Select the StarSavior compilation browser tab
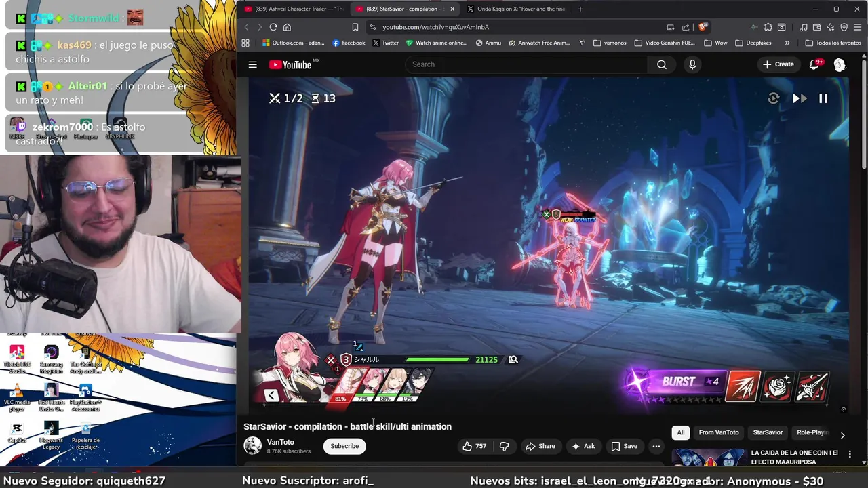Viewport: 868px width, 488px height. tap(406, 9)
